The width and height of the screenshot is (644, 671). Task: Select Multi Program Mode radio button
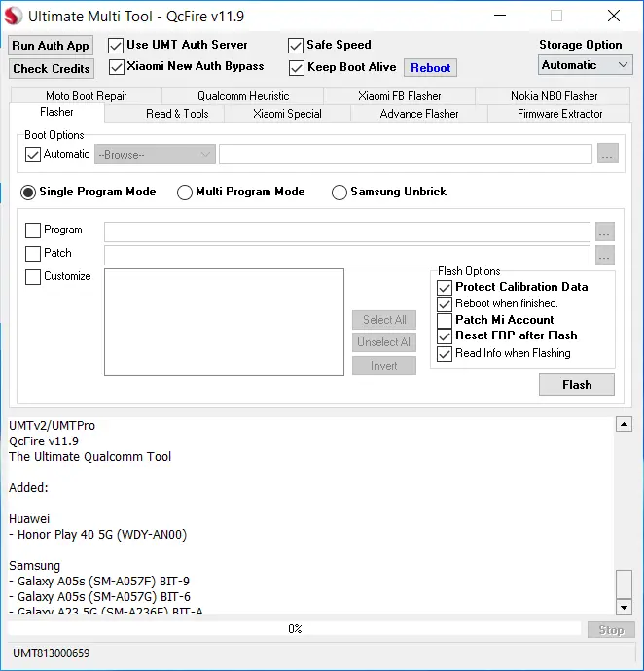(x=185, y=193)
